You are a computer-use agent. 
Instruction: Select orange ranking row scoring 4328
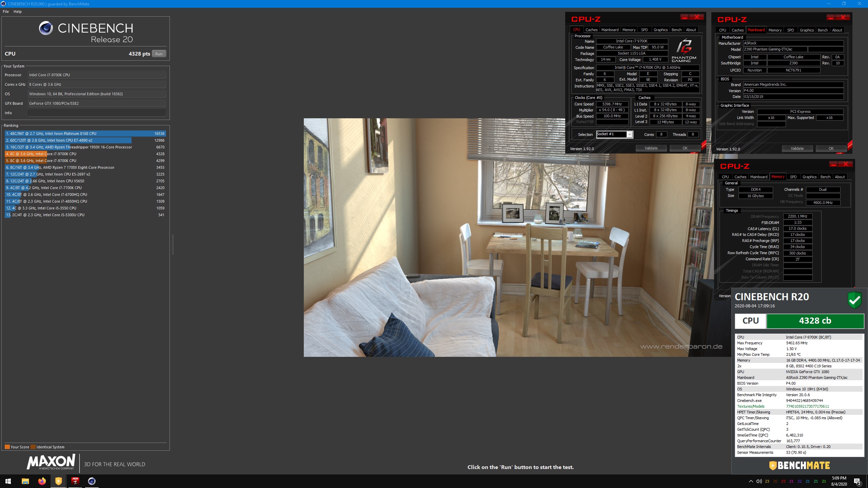(x=85, y=154)
